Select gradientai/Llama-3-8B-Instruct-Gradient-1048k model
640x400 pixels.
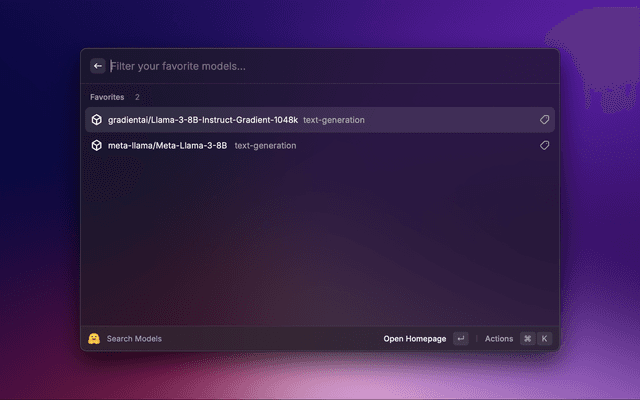coord(203,120)
